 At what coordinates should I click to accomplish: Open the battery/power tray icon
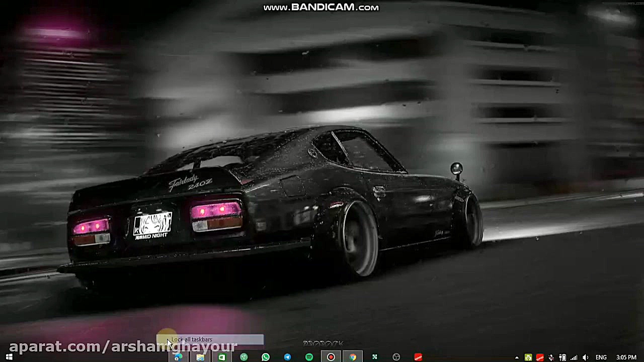[562, 357]
